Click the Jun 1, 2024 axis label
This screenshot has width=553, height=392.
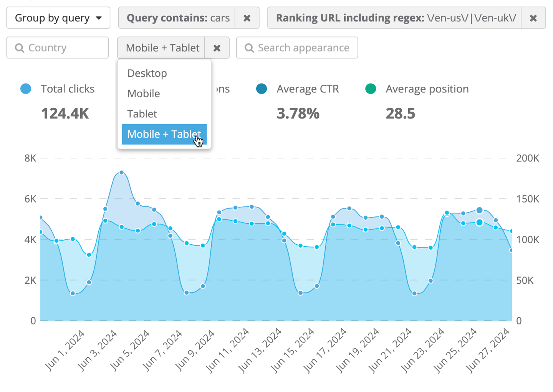click(x=65, y=350)
